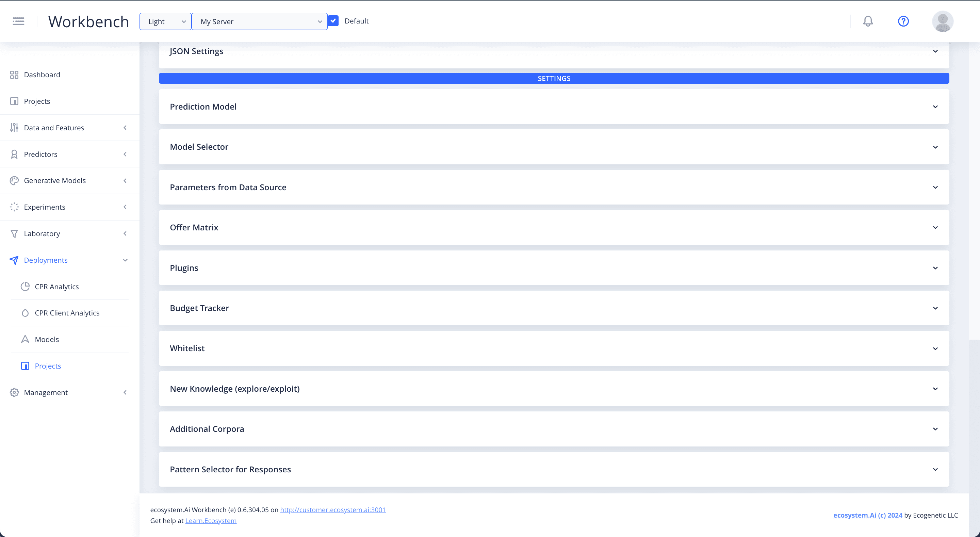
Task: Open the My Server dropdown
Action: click(x=259, y=22)
